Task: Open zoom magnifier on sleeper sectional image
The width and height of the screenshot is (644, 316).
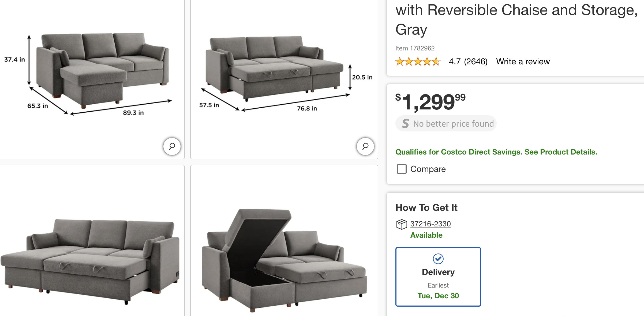Action: click(x=365, y=146)
